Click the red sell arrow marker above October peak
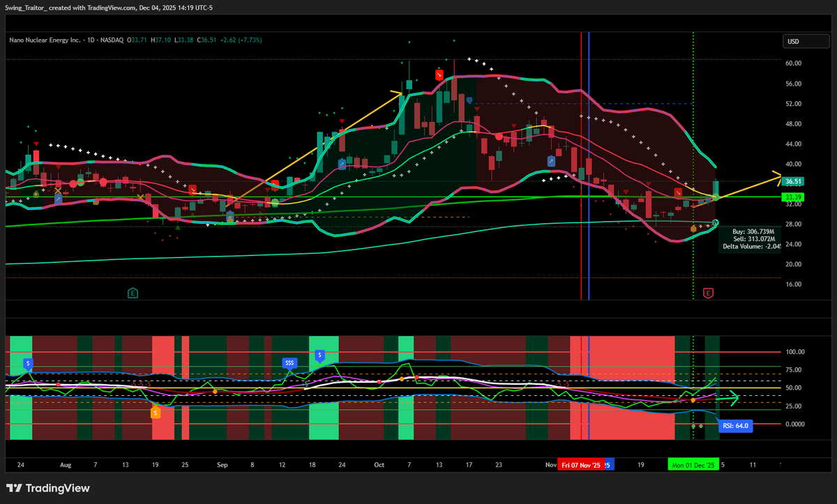Viewport: 837px width, 504px height. tap(439, 75)
